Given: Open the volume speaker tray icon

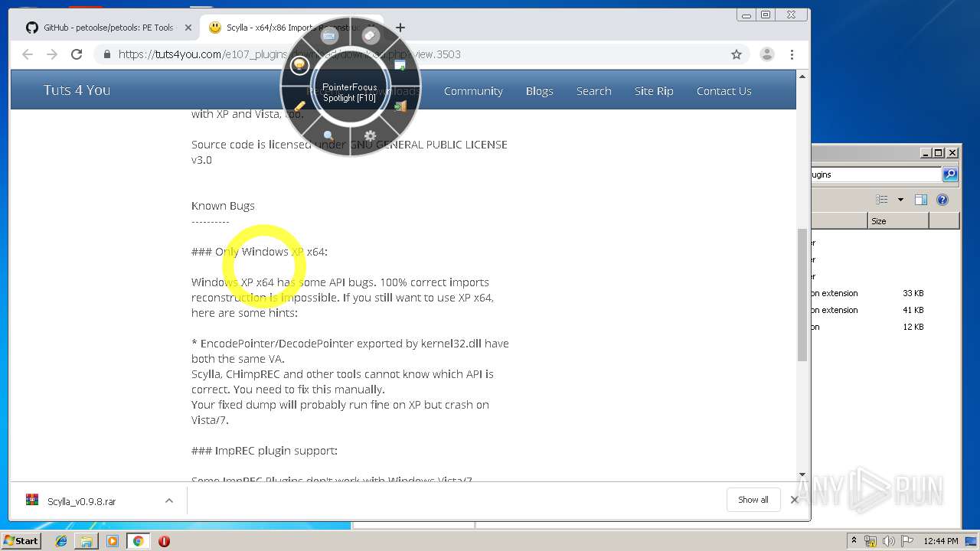Looking at the screenshot, I should [x=890, y=540].
